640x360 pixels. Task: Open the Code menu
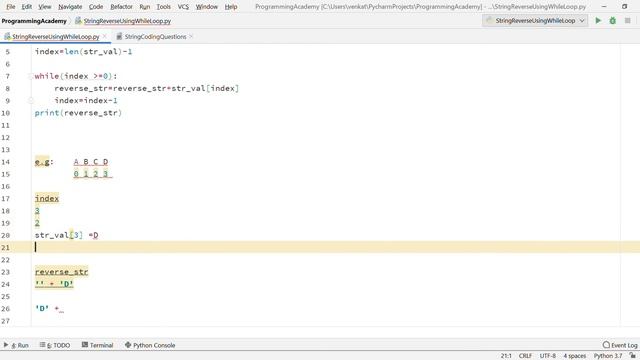(96, 7)
